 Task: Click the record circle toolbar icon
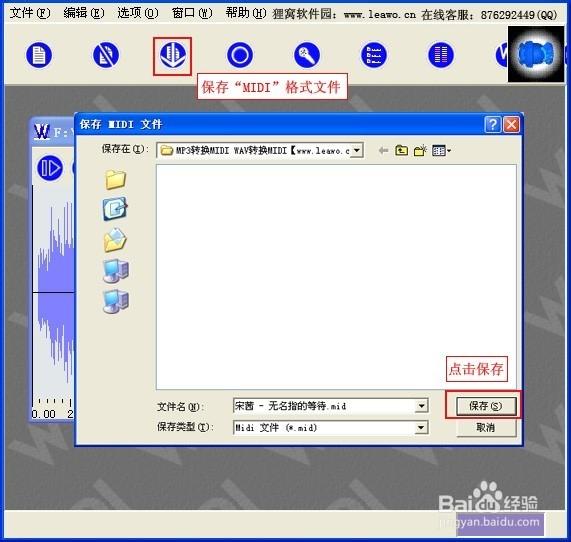coord(240,55)
